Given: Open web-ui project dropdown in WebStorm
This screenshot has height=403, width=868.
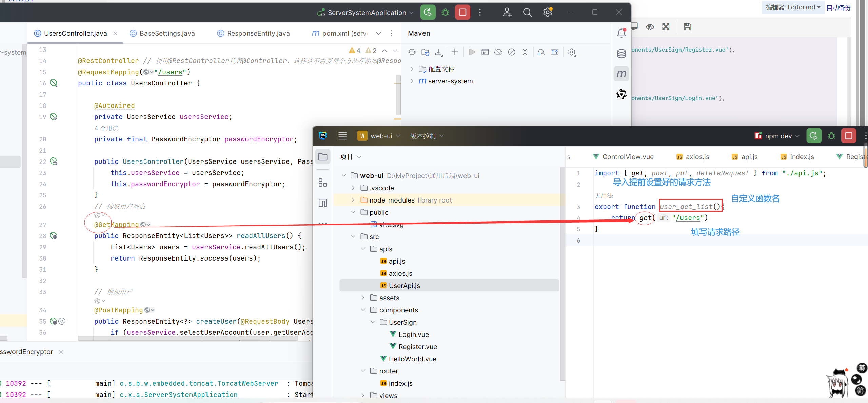Looking at the screenshot, I should point(379,136).
